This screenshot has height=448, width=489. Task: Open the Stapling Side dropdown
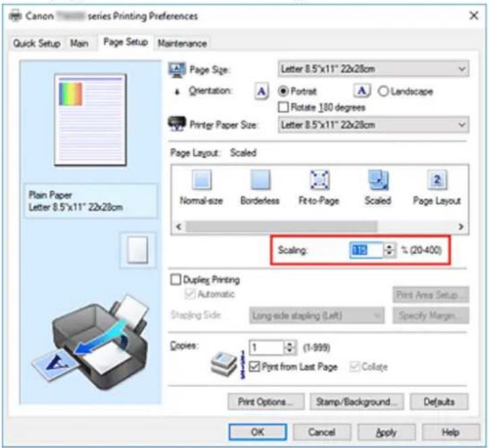(x=317, y=316)
